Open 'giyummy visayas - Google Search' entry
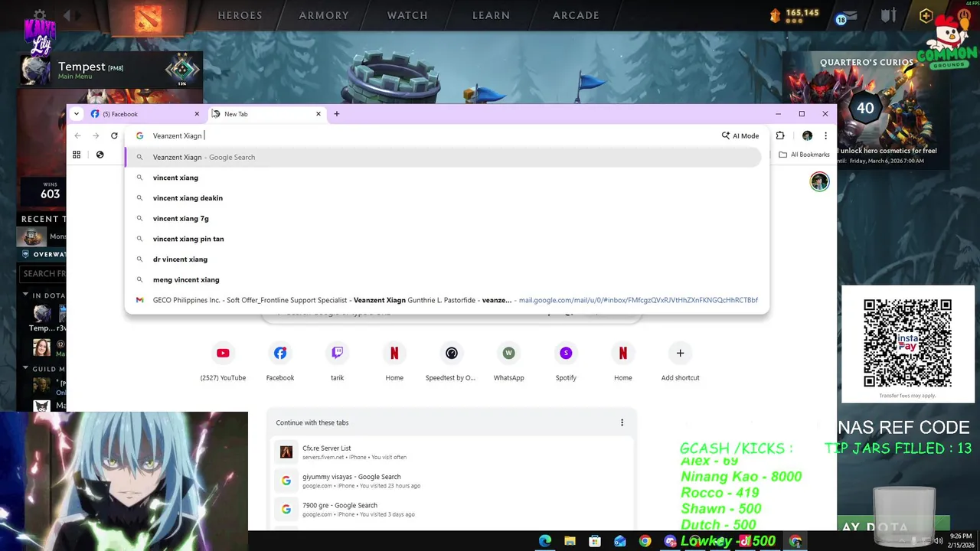The width and height of the screenshot is (980, 551). pos(452,481)
